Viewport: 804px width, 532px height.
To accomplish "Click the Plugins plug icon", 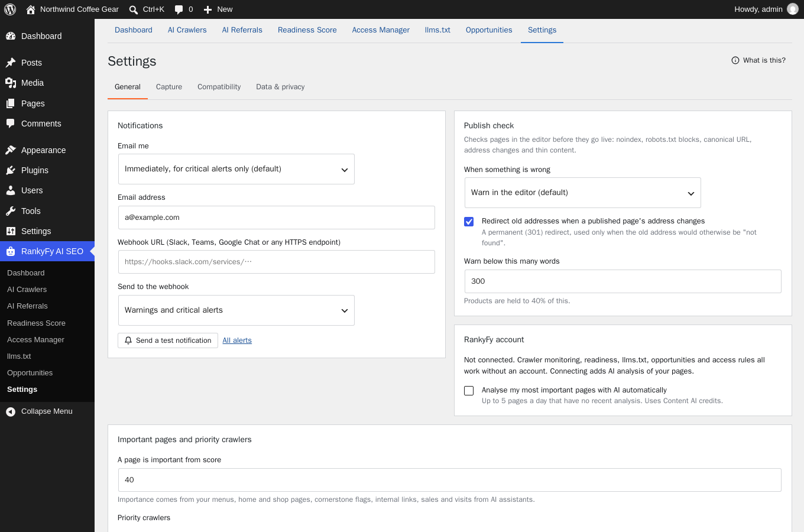I will 11,170.
